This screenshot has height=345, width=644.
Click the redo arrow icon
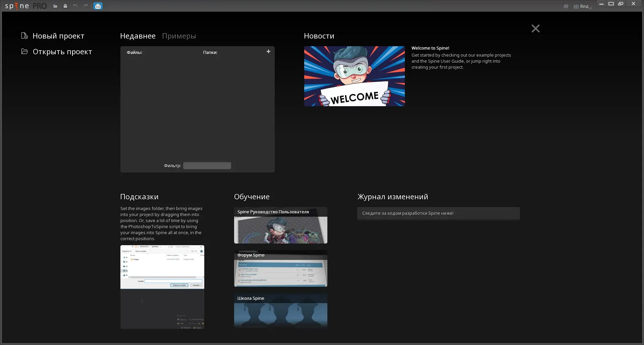(x=86, y=6)
